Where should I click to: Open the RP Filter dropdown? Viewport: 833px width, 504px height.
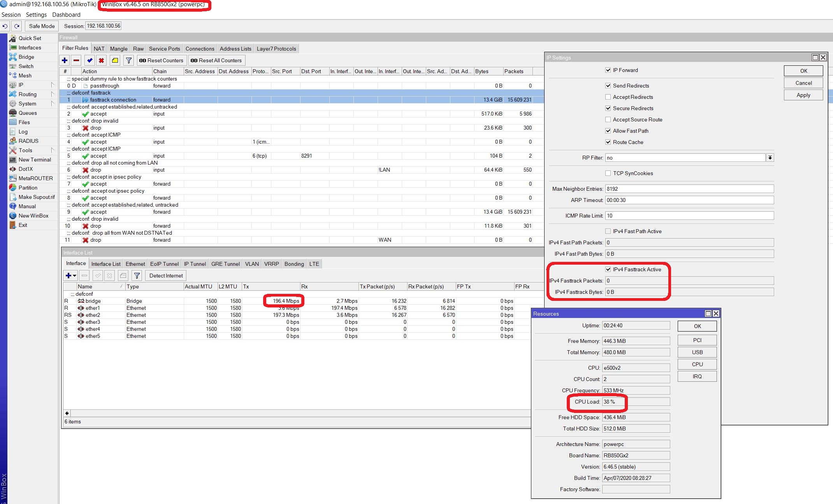pos(770,158)
